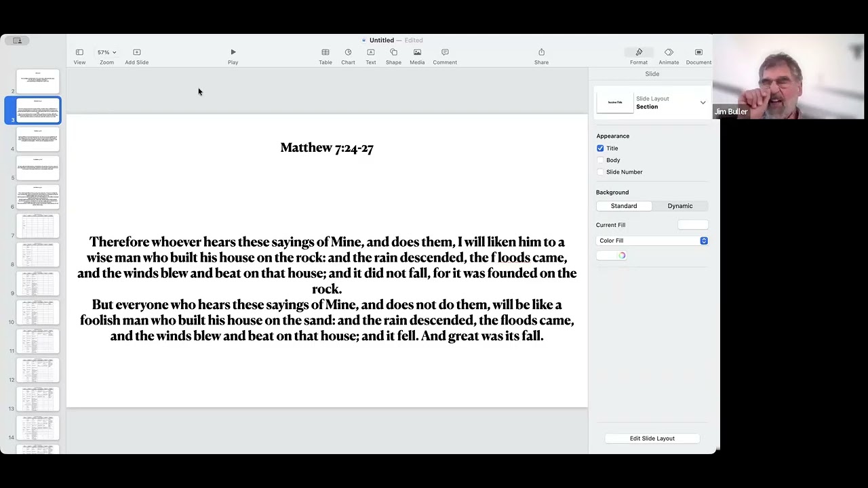
Task: Toggle the Title checkbox
Action: point(600,148)
